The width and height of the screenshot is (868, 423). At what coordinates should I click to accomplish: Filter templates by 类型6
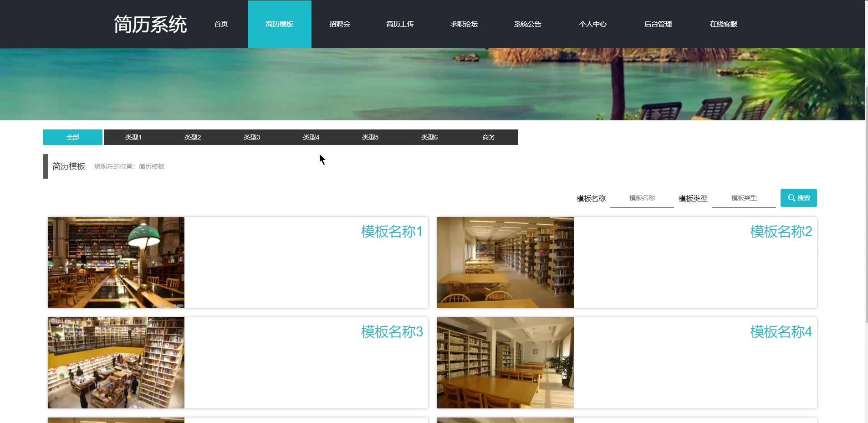429,137
